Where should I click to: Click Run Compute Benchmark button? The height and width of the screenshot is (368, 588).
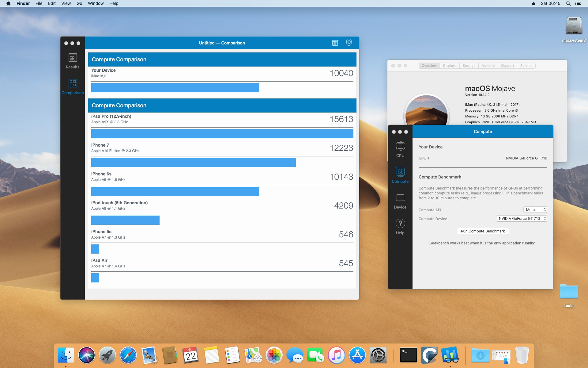coord(483,231)
